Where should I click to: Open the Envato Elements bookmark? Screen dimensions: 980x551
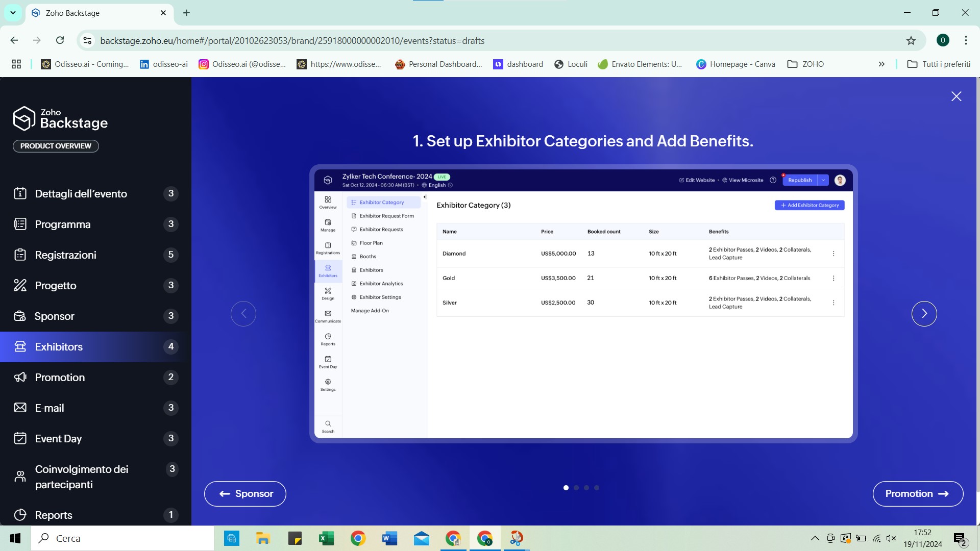[x=640, y=64]
